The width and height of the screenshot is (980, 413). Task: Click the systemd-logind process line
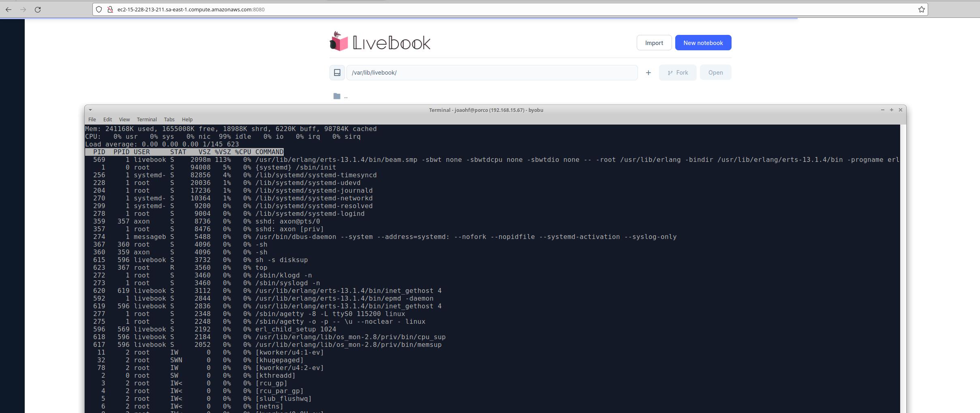pyautogui.click(x=225, y=213)
